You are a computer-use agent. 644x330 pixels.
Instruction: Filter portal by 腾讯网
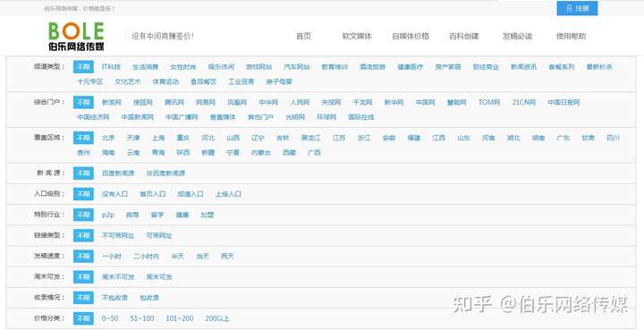coord(174,102)
